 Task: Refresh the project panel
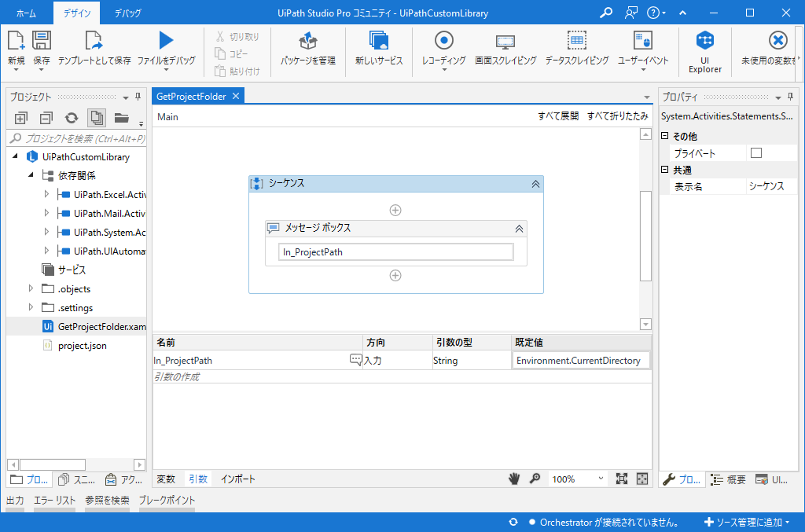tap(72, 119)
